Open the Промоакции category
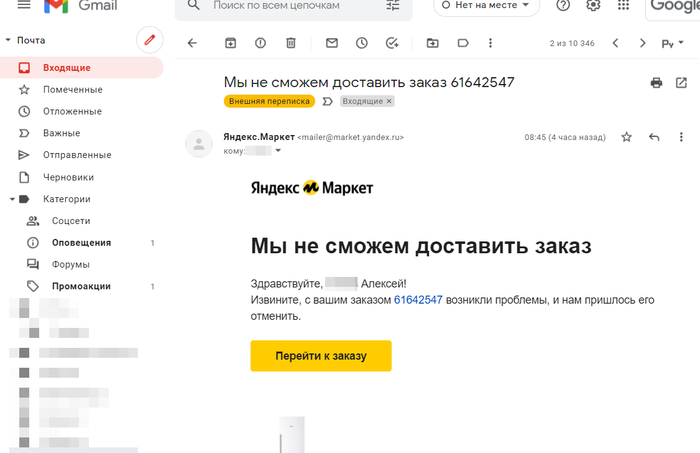The image size is (700, 453). (x=82, y=287)
